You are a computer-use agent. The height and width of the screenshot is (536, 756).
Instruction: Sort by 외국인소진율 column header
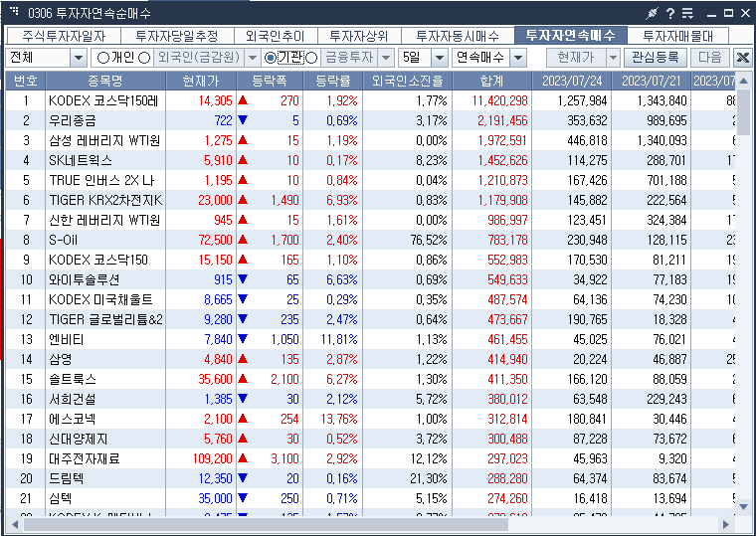[408, 81]
